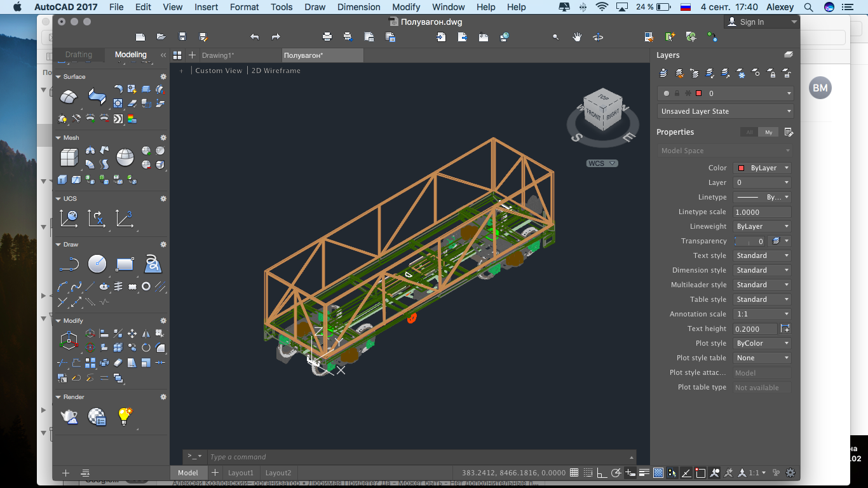Switch to the Drafting workspace tab

pos(79,55)
